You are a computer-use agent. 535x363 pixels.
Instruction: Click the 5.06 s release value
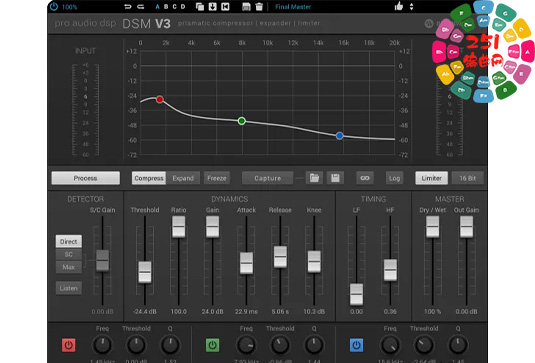tap(280, 311)
